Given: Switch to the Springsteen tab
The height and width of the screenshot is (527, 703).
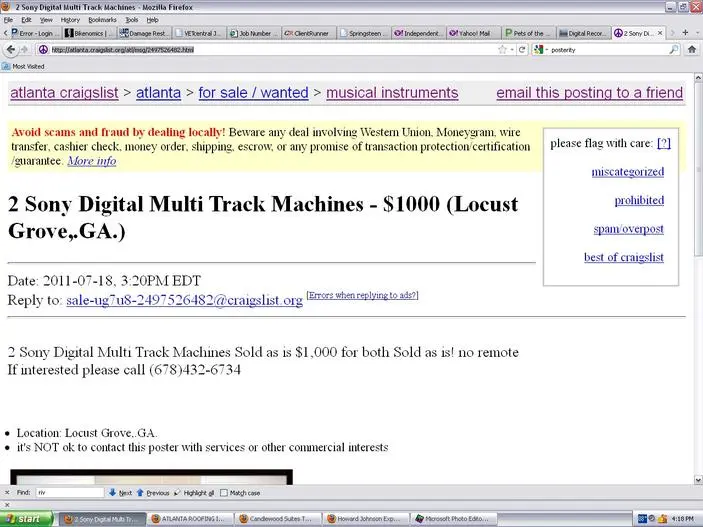Looking at the screenshot, I should tap(363, 33).
